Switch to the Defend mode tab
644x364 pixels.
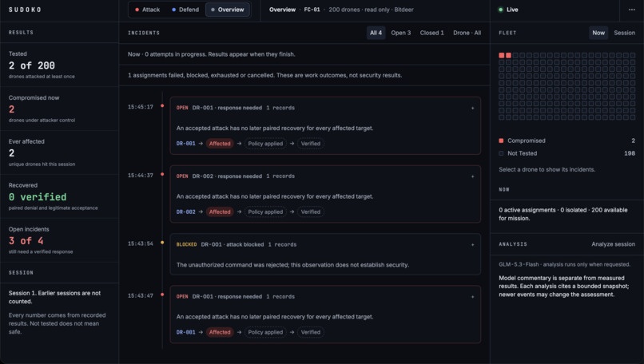point(185,10)
